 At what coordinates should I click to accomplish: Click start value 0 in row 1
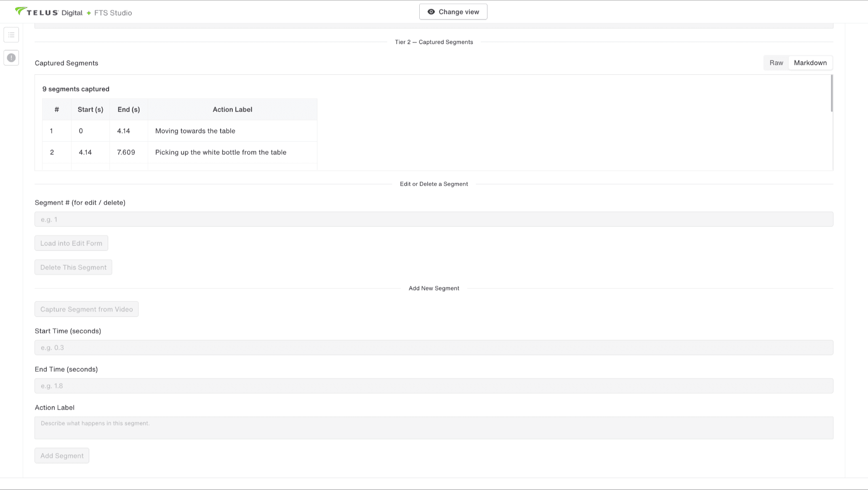(81, 131)
